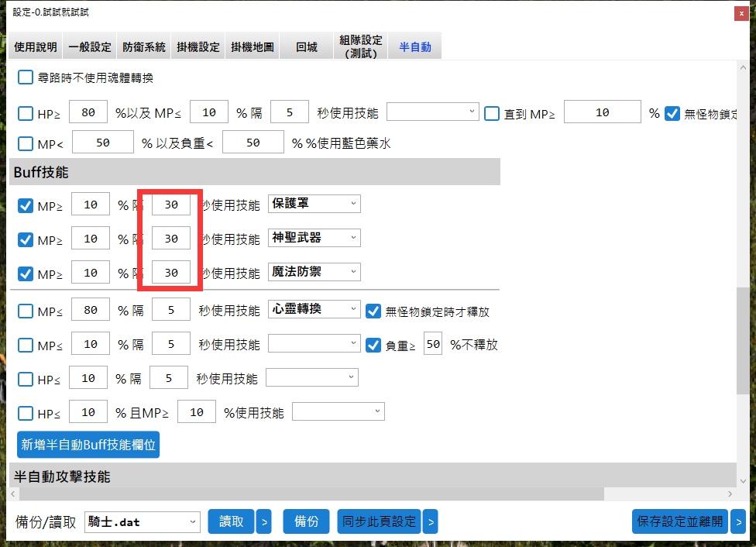Image resolution: width=756 pixels, height=547 pixels.
Task: Open the 神聖武器 skill dropdown
Action: click(314, 238)
